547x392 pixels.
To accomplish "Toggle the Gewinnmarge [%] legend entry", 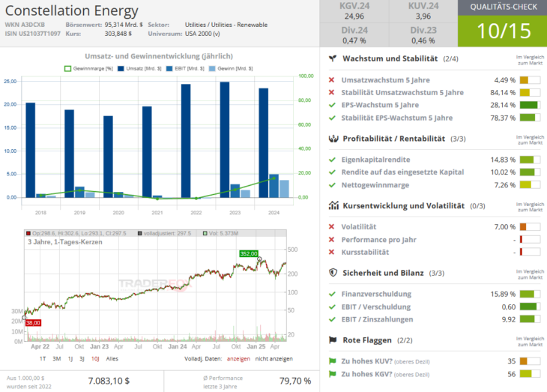I will [x=88, y=68].
